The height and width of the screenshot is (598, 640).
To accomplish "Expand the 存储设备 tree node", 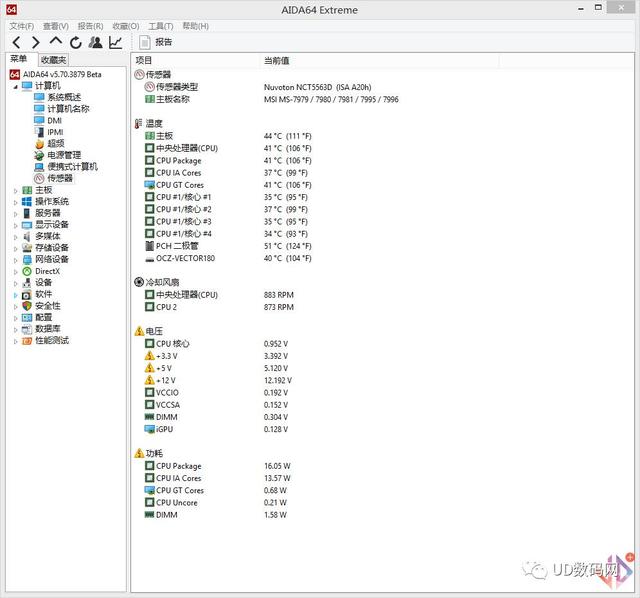I will [16, 248].
